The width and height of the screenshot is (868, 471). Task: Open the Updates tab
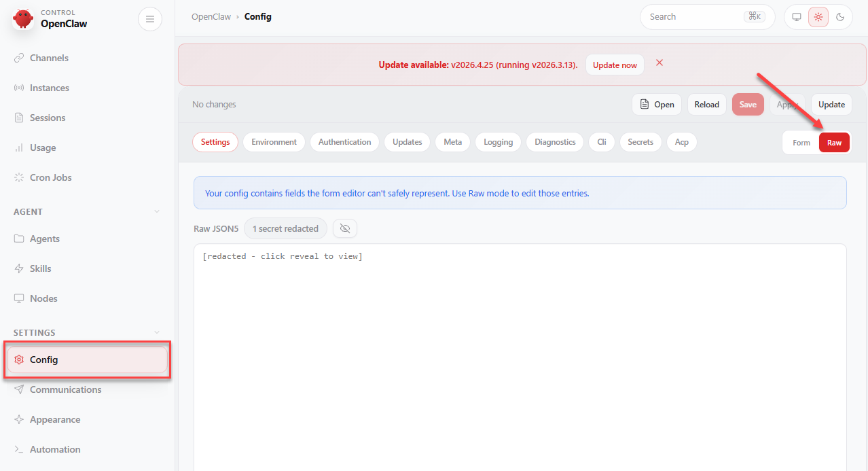click(x=408, y=142)
